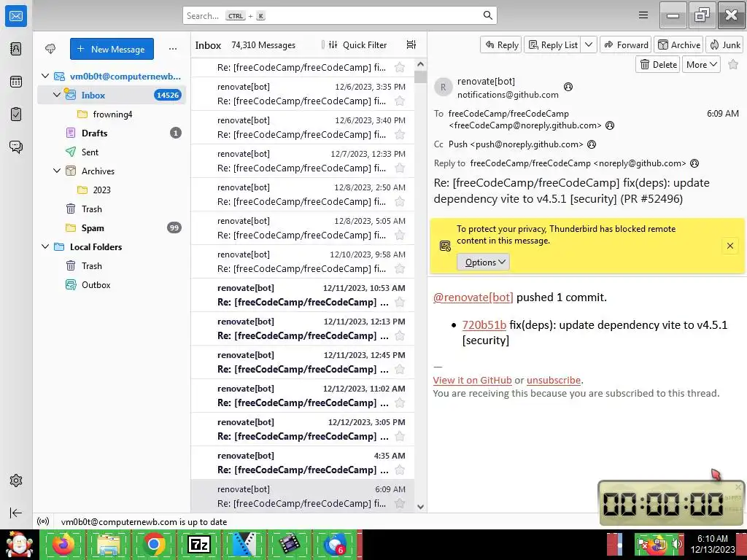Viewport: 747px width, 560px height.
Task: Click contact icon beside Push cc address
Action: 591,144
